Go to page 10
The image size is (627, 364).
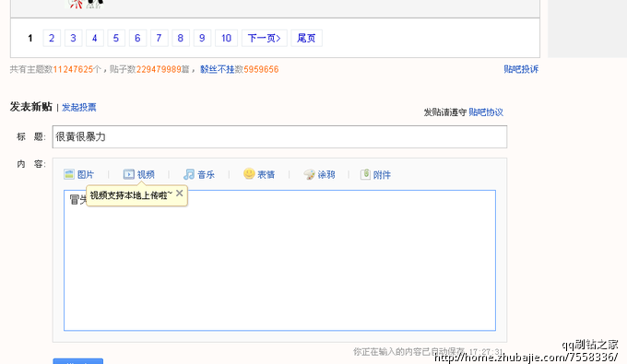pos(226,38)
